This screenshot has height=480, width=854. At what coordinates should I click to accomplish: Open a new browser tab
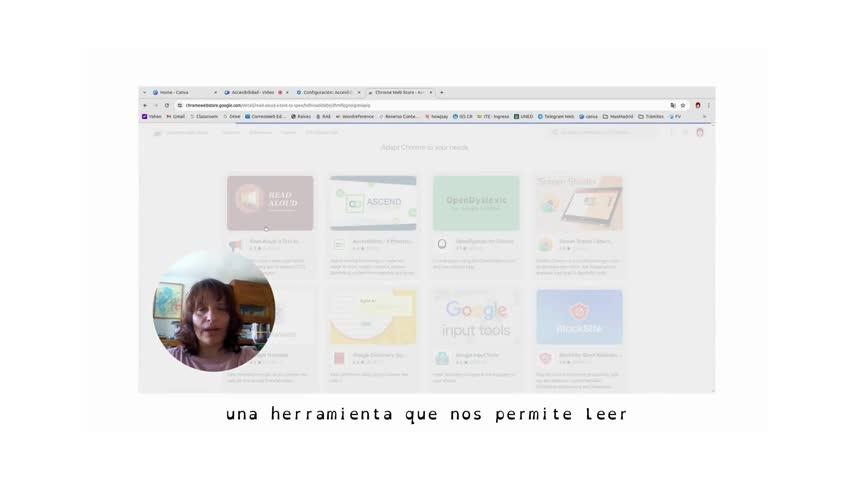(442, 93)
